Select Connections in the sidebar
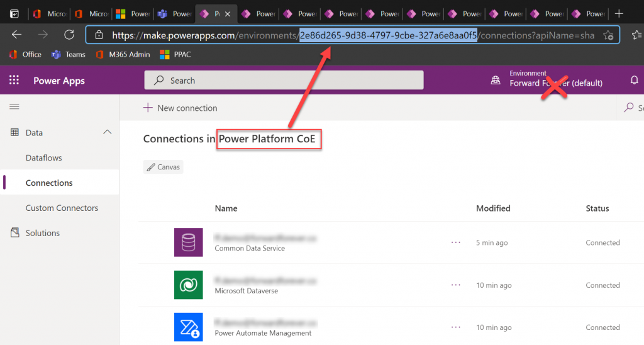The image size is (644, 345). 49,183
